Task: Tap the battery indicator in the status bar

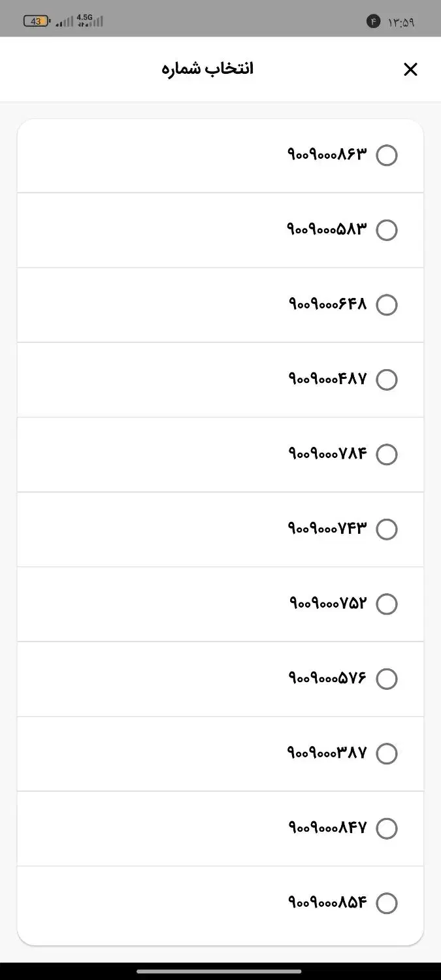Action: pyautogui.click(x=36, y=20)
